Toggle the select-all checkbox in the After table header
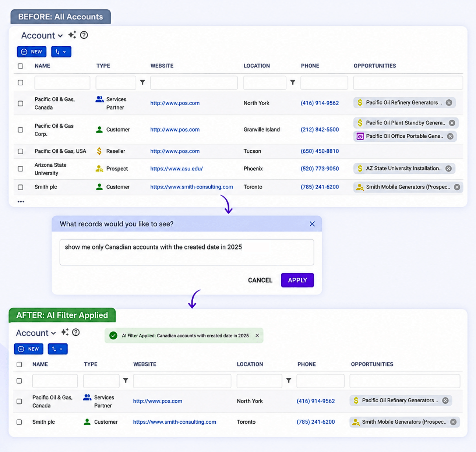 19,364
